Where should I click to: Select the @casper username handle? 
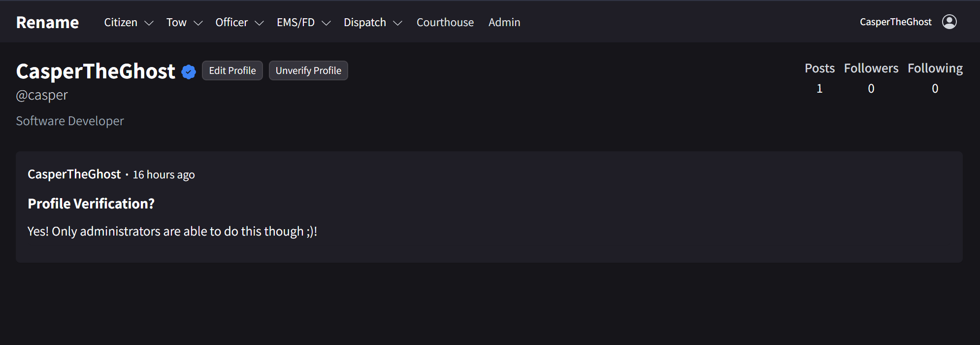pyautogui.click(x=42, y=95)
